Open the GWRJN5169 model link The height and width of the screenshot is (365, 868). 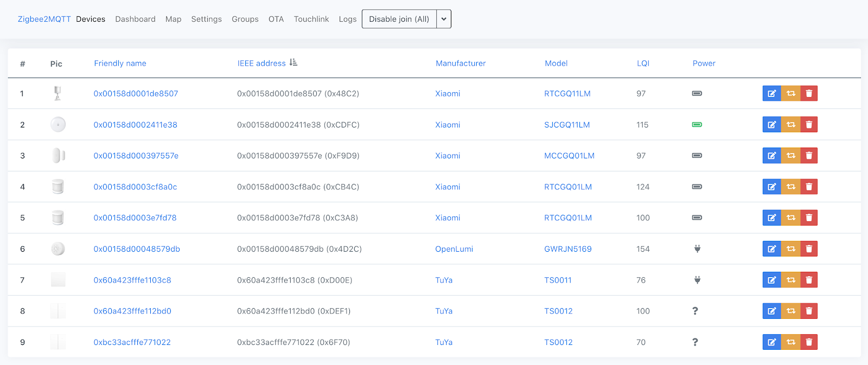point(567,249)
